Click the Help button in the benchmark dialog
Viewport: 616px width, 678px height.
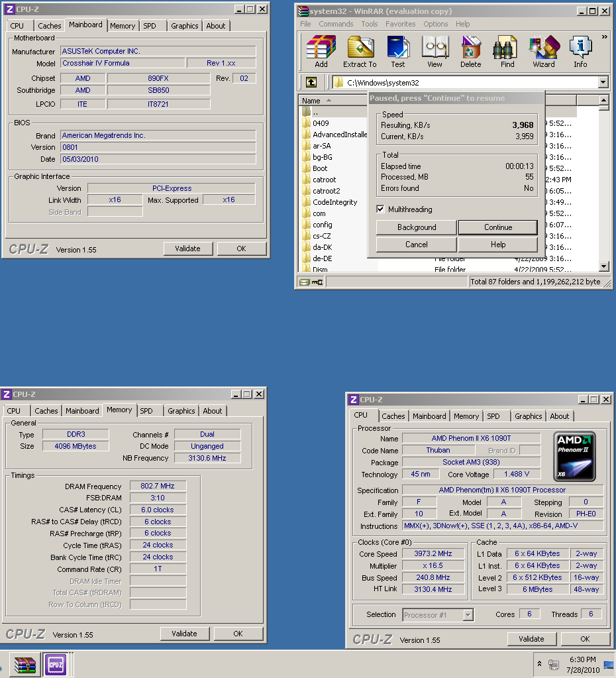tap(498, 245)
